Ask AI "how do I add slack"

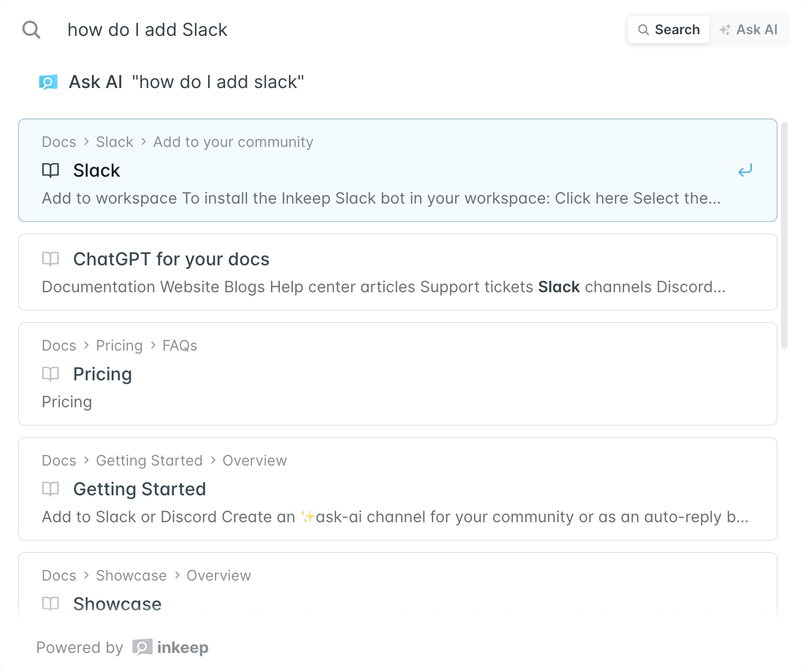point(186,82)
